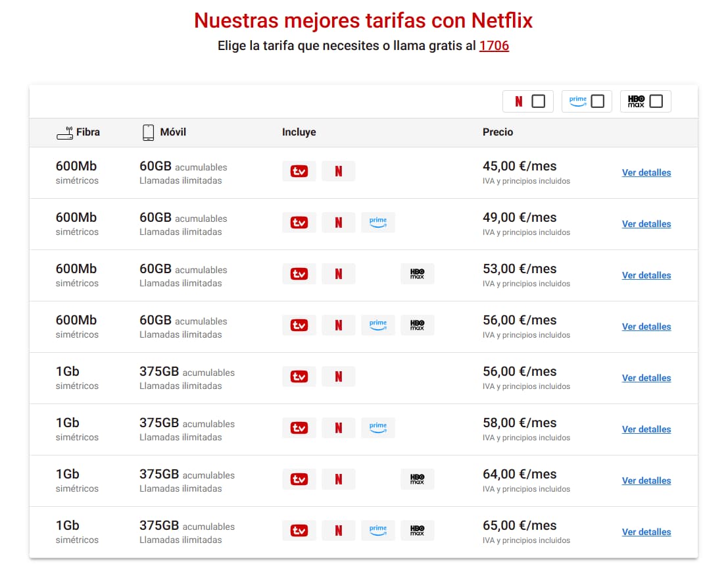Select the Netflix icon in the 49€ plan row
This screenshot has height=570, width=728.
coord(339,222)
